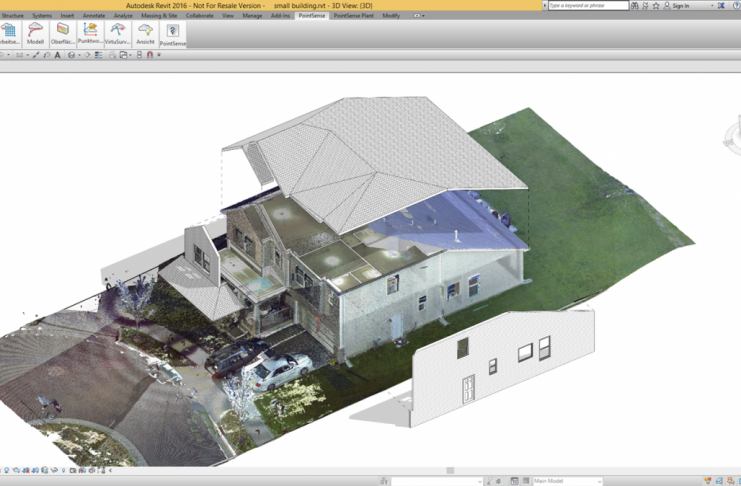Switch to the PointSense Plant tab
This screenshot has width=741, height=486.
(x=353, y=16)
